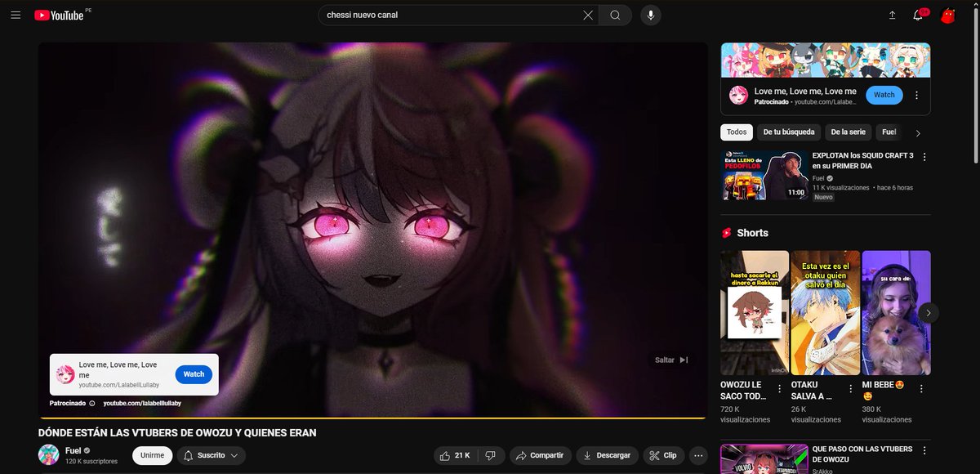Select the De tu búsqueda chip
The width and height of the screenshot is (980, 474).
pyautogui.click(x=789, y=132)
